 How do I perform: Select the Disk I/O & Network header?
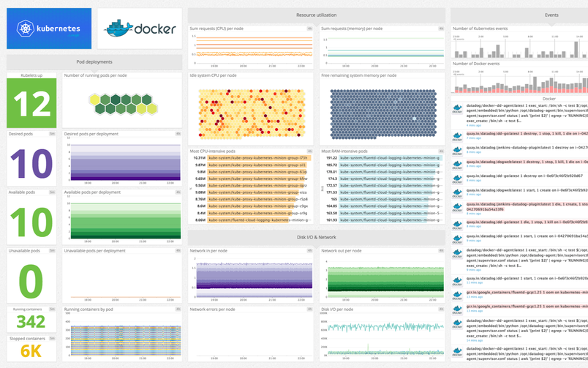(316, 237)
